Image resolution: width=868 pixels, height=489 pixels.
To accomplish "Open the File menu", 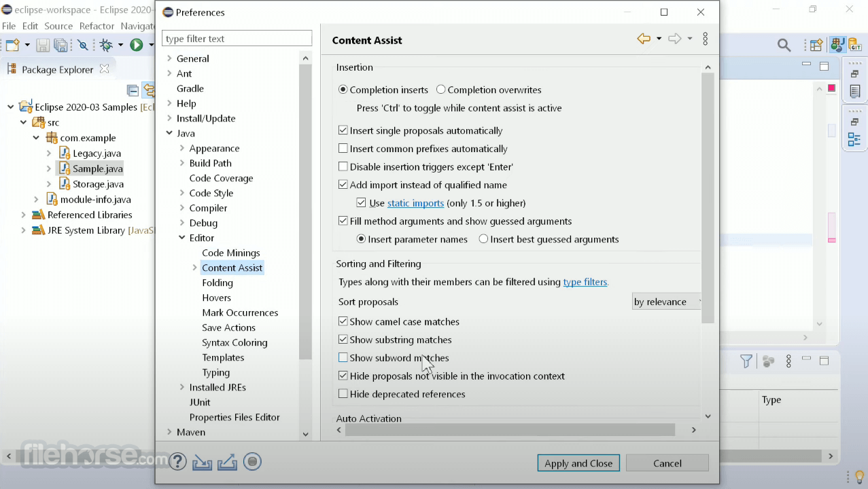I will click(9, 26).
